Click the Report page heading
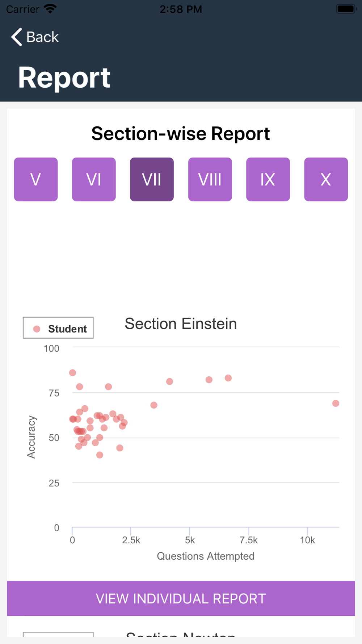 tap(64, 78)
